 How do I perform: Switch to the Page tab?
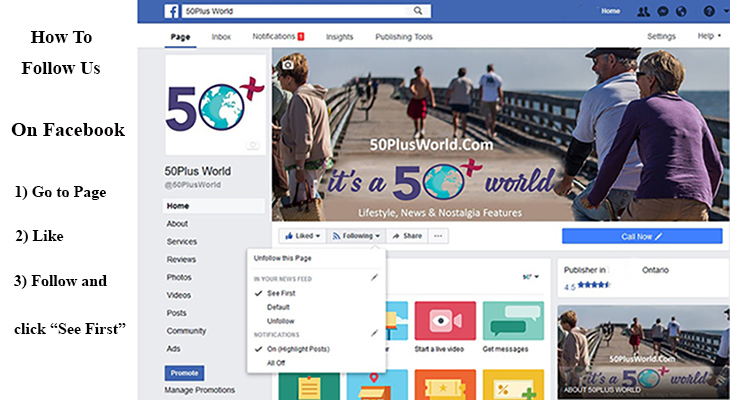(180, 37)
